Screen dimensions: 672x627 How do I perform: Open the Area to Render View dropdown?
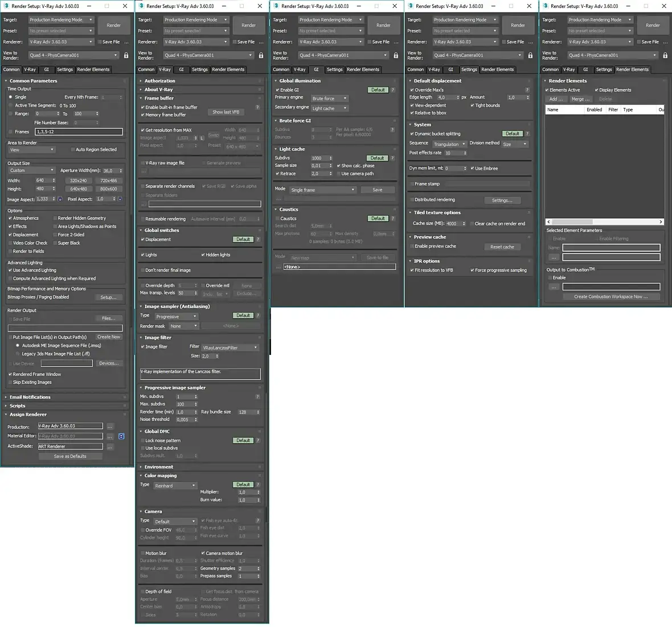click(32, 150)
